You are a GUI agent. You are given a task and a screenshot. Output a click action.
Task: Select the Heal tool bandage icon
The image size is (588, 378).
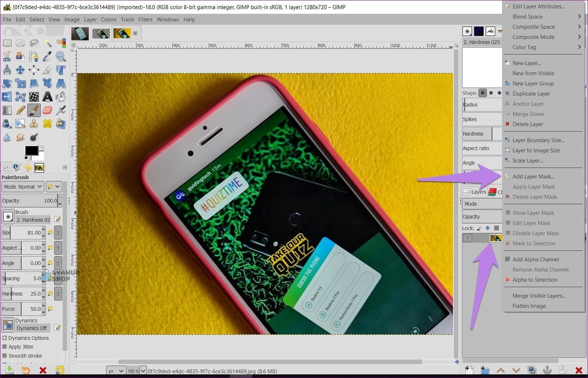tap(47, 124)
